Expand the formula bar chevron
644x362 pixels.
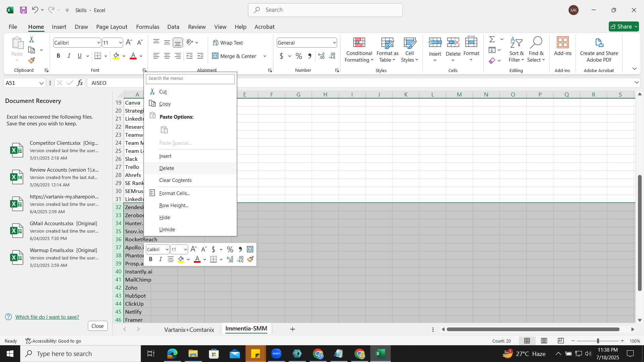click(x=636, y=82)
